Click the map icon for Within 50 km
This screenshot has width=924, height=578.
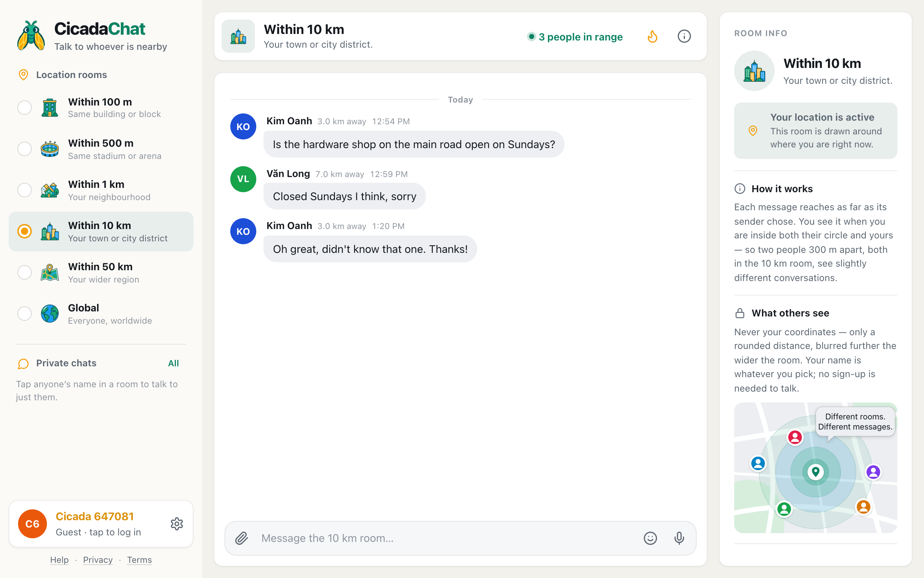pyautogui.click(x=50, y=272)
